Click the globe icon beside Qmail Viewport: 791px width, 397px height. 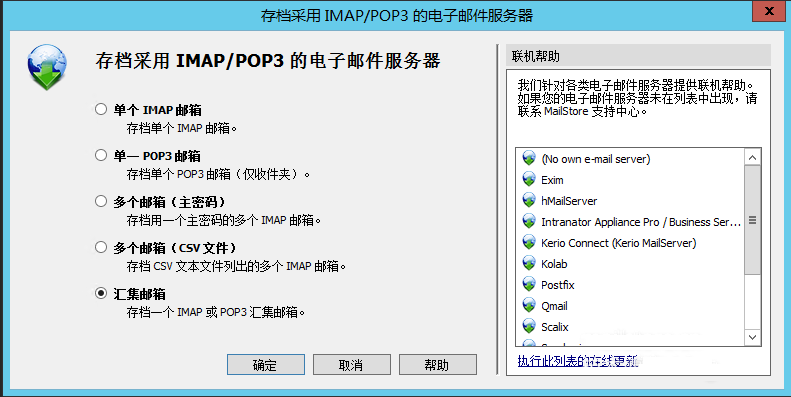pos(529,306)
